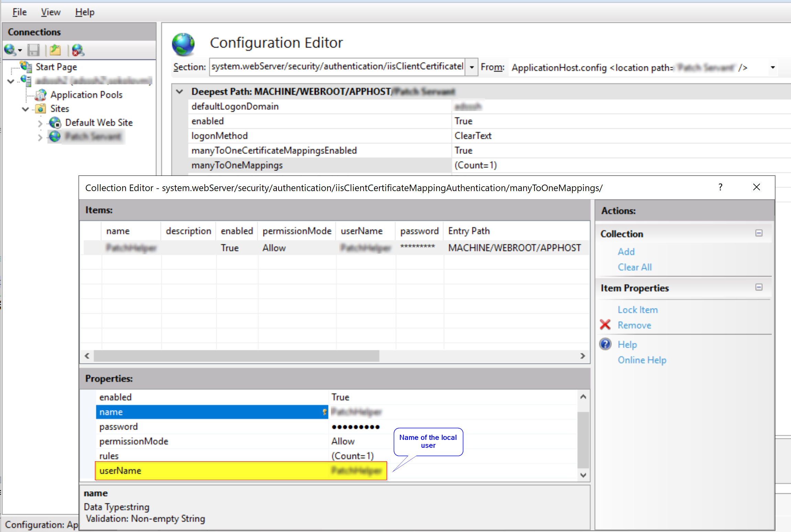
Task: Expand the Default Web Site tree node
Action: pos(40,123)
